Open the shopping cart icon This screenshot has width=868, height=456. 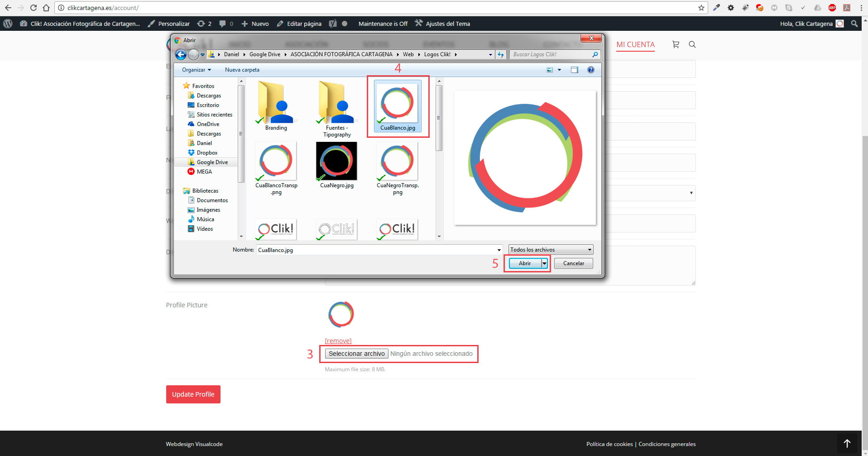(676, 44)
